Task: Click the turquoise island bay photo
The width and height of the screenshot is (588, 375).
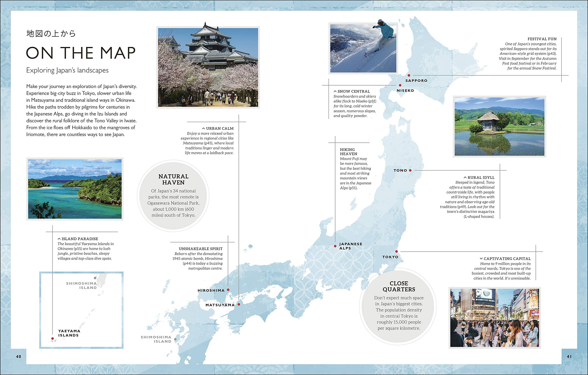Action: (x=75, y=189)
